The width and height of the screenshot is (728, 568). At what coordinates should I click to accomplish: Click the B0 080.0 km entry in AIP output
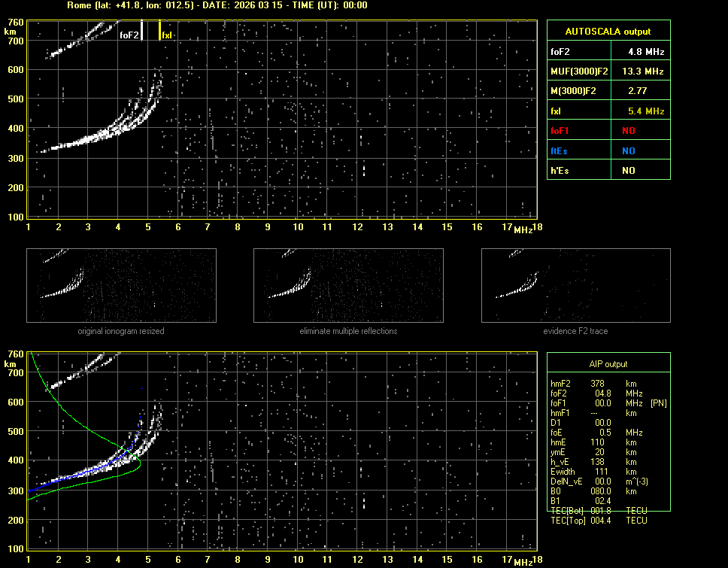[598, 491]
